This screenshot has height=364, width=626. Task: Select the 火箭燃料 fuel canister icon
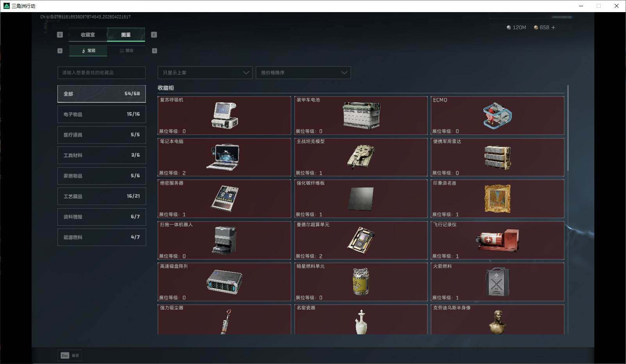click(x=497, y=282)
